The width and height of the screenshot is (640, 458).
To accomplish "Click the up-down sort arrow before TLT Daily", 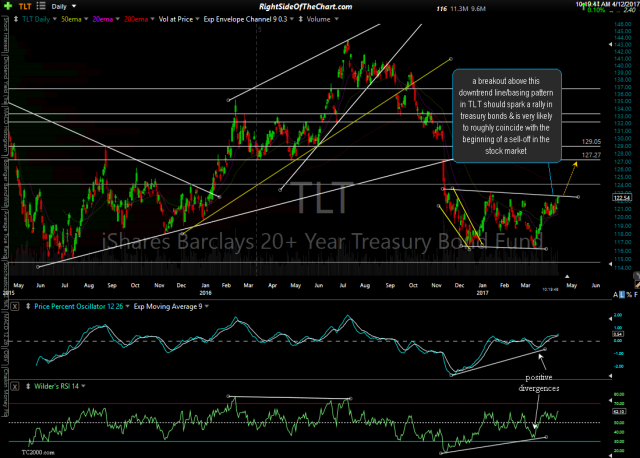I will coord(16,19).
